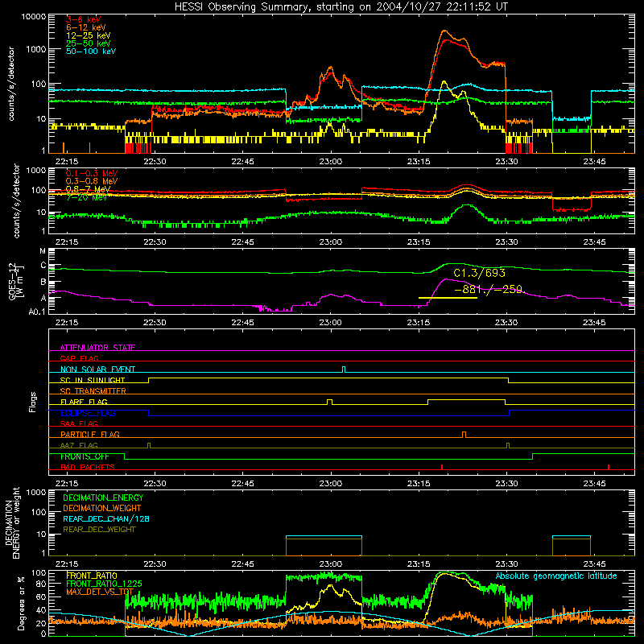Click the A0.1 tick label in GOES panel
This screenshot has height=644, width=644.
(37, 312)
